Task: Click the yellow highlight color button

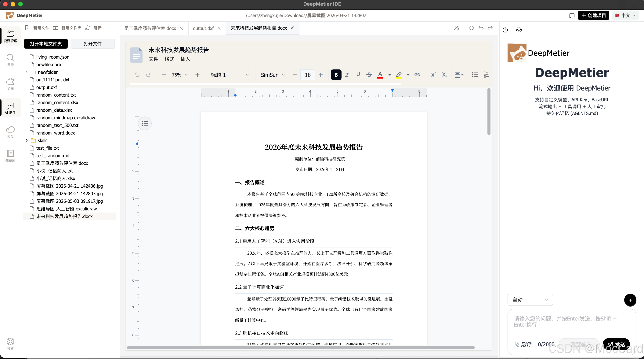Action: click(x=399, y=75)
